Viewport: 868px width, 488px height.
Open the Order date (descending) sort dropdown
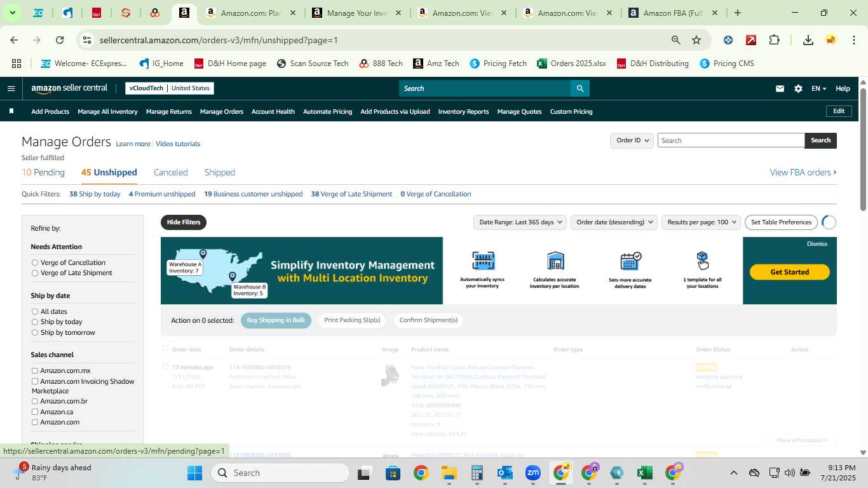coord(614,222)
